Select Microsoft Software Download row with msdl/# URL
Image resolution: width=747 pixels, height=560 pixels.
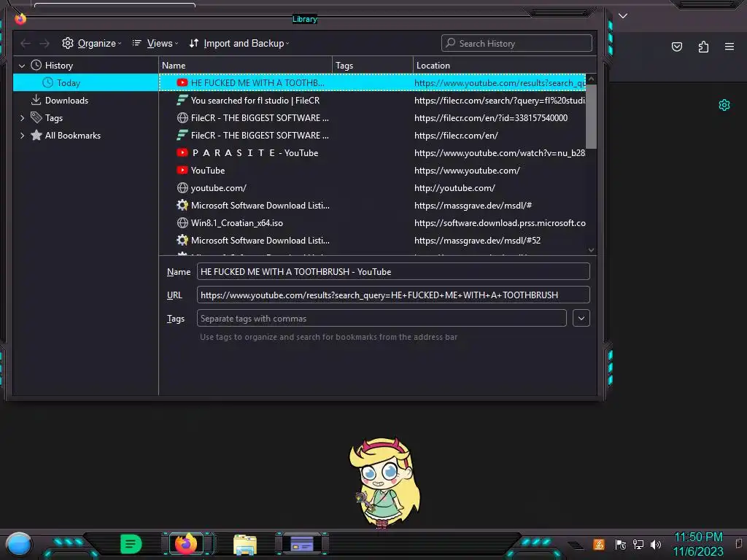point(372,205)
